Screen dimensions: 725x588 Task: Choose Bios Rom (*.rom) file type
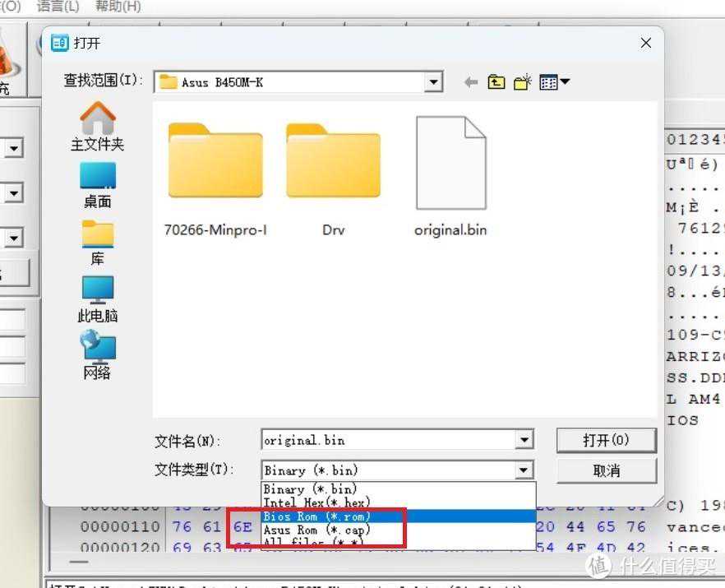click(x=316, y=516)
